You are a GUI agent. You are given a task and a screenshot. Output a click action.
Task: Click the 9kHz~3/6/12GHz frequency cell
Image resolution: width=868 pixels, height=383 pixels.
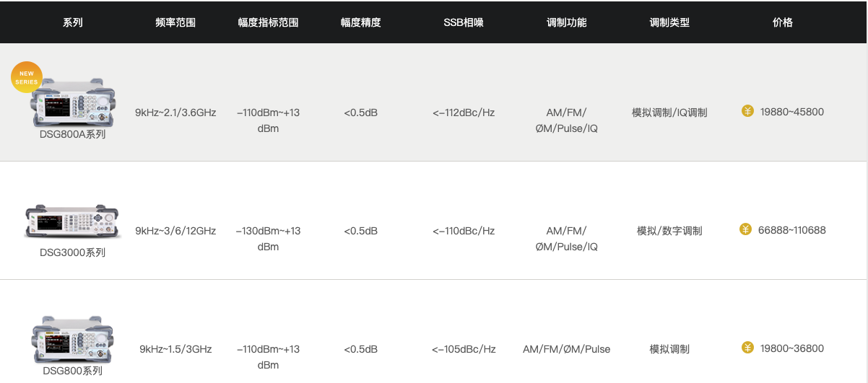coord(175,231)
